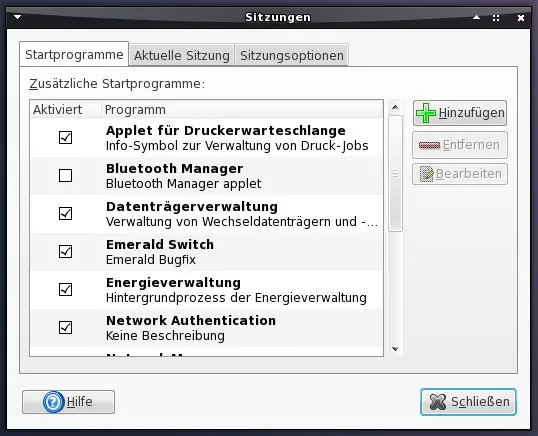Uncheck Network Authentication checkbox
This screenshot has width=538, height=436.
click(x=65, y=328)
